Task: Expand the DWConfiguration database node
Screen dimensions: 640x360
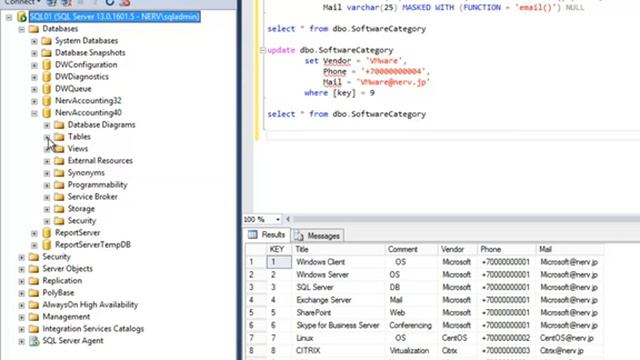Action: coord(34,65)
